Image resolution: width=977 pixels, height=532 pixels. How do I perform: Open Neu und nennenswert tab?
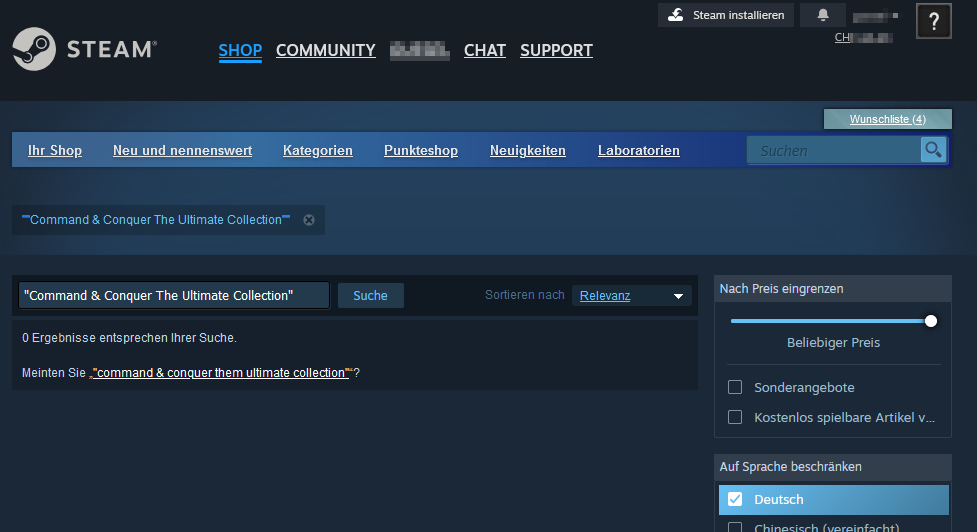(183, 150)
